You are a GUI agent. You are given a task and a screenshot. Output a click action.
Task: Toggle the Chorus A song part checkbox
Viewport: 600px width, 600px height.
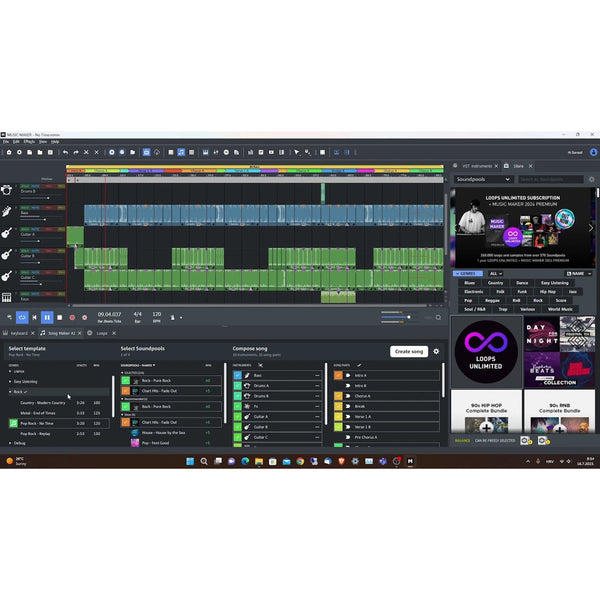tap(338, 396)
